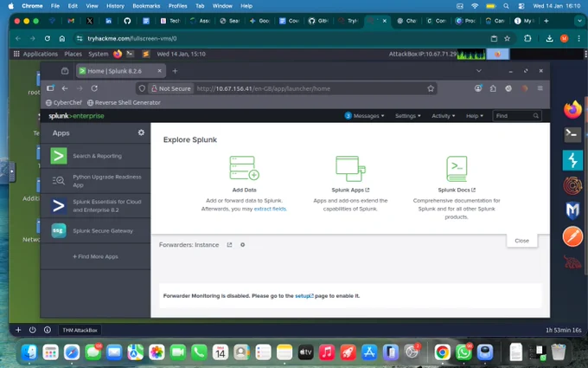588x368 pixels.
Task: Open the AttackBox Places menu
Action: point(73,54)
